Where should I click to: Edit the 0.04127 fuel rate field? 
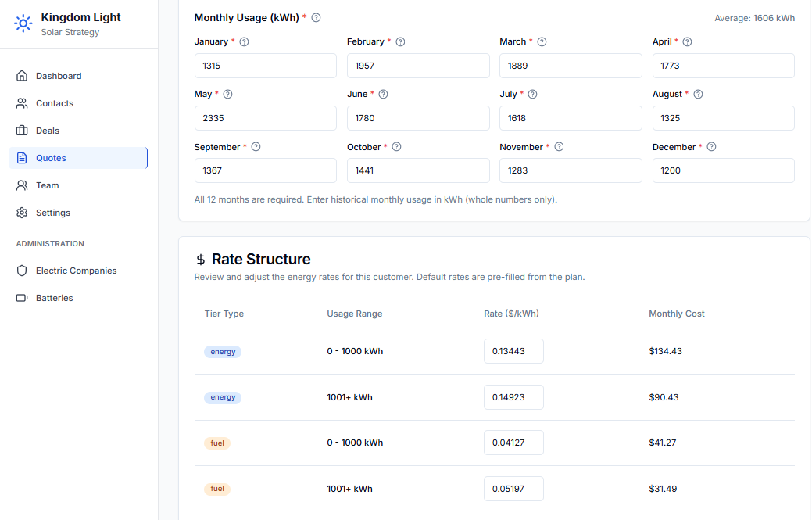pyautogui.click(x=513, y=443)
